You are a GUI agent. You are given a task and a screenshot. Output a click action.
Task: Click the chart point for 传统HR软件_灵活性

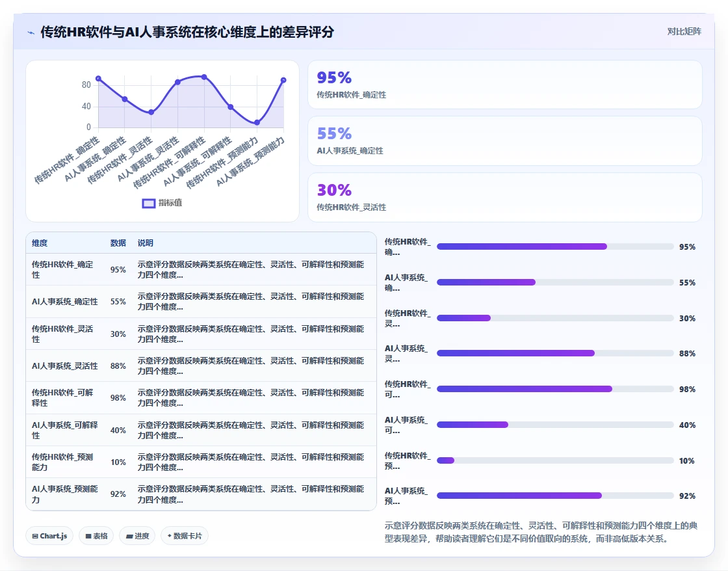(x=151, y=112)
